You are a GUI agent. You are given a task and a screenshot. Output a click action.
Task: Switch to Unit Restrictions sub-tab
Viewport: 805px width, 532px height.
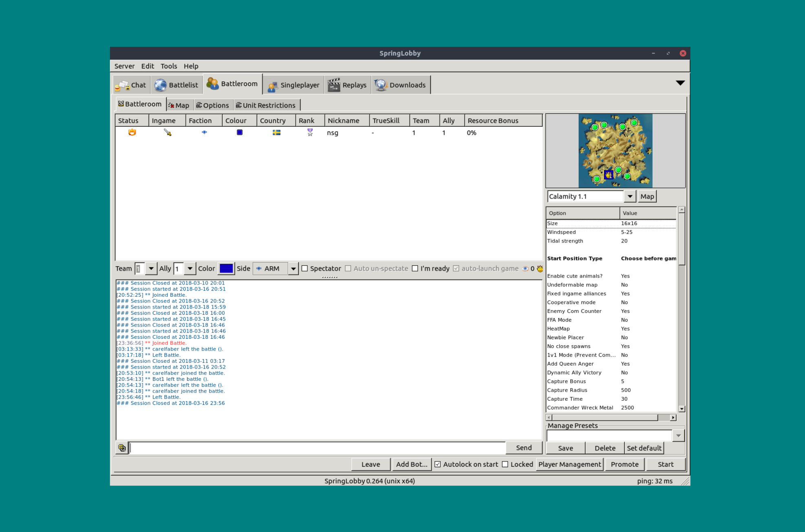[266, 105]
